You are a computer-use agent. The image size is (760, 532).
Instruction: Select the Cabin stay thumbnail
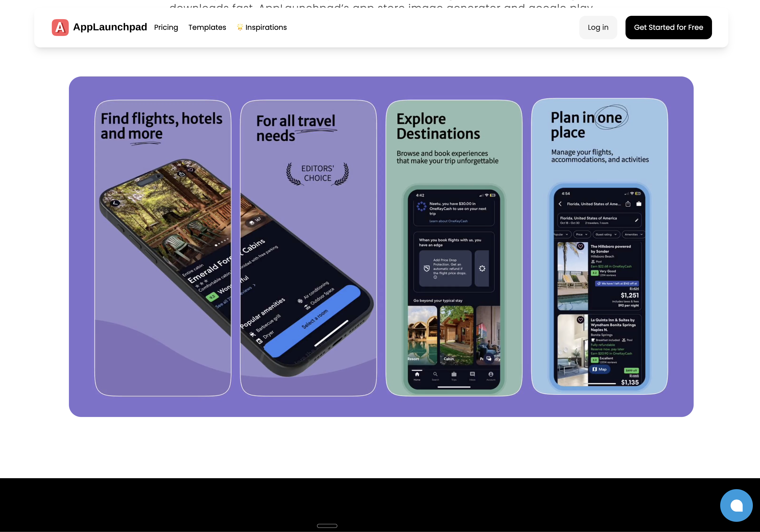(x=457, y=335)
